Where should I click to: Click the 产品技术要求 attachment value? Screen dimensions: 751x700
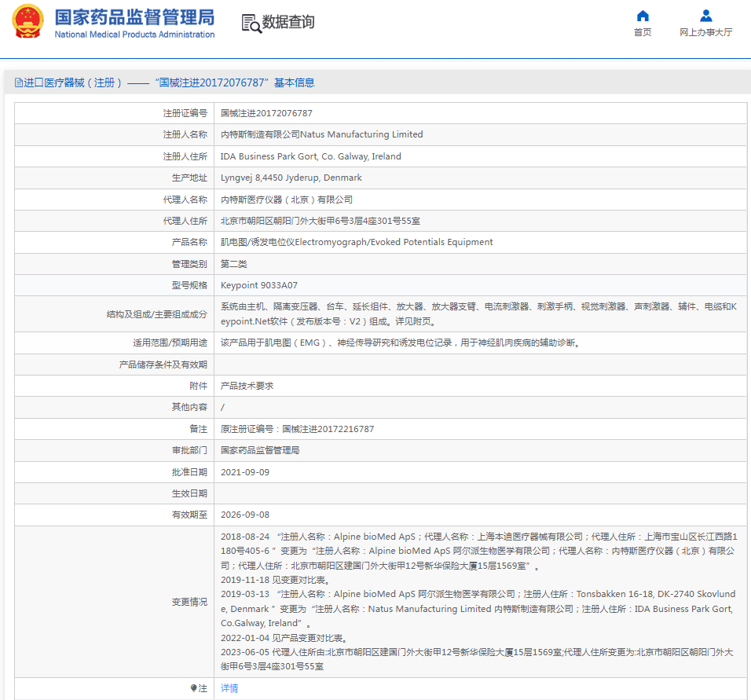pyautogui.click(x=247, y=386)
